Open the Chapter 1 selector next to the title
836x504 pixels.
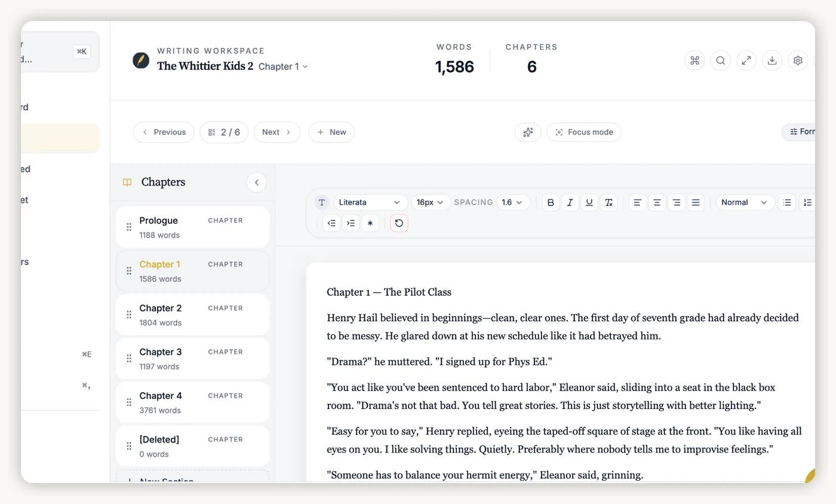[283, 67]
